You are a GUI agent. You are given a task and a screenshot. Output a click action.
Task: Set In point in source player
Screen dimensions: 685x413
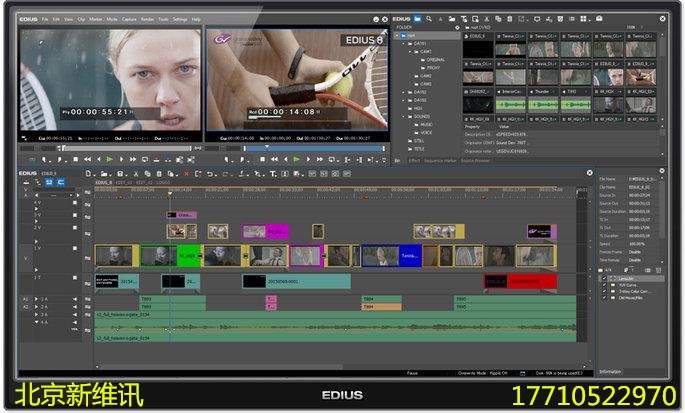[44, 160]
